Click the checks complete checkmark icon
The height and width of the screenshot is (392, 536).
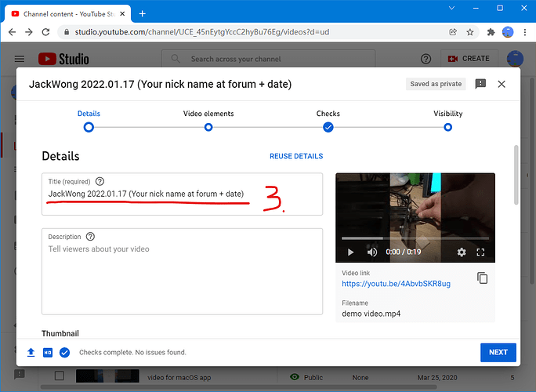(x=64, y=352)
